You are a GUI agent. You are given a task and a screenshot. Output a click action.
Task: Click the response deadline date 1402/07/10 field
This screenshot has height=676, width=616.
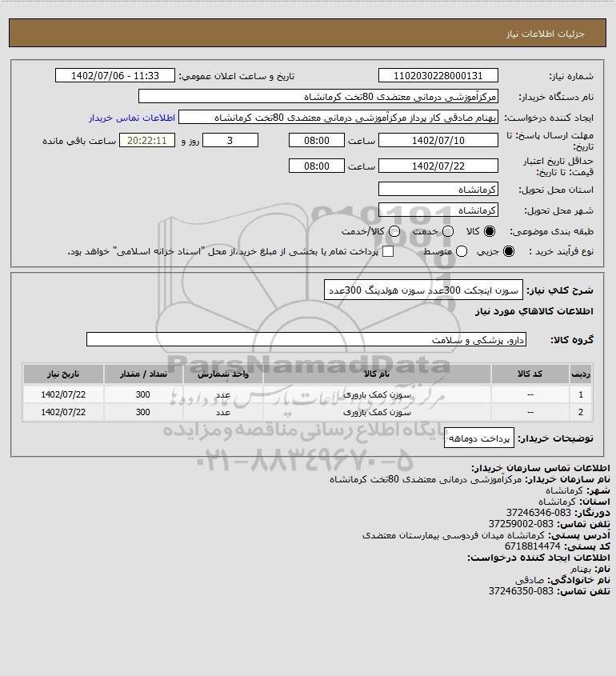(x=438, y=140)
